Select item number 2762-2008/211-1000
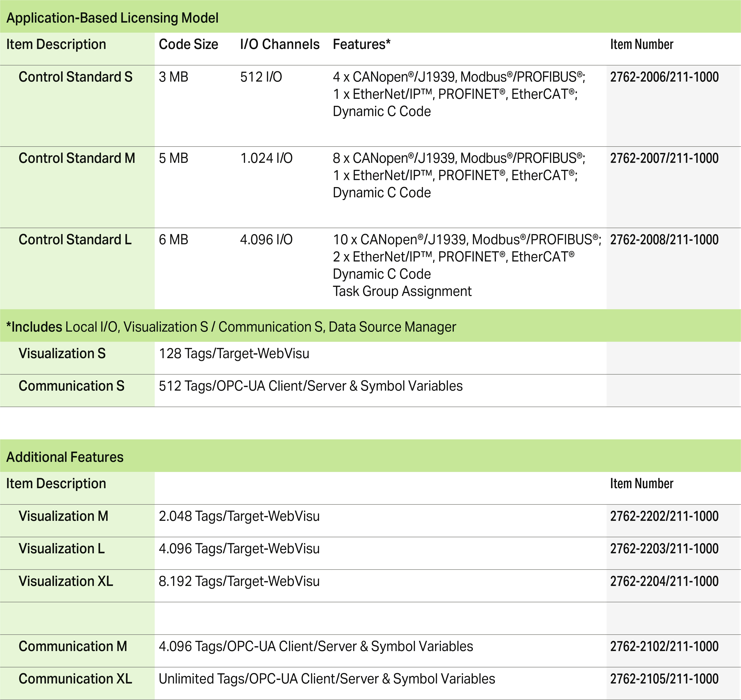Viewport: 741px width, 700px height. (664, 240)
